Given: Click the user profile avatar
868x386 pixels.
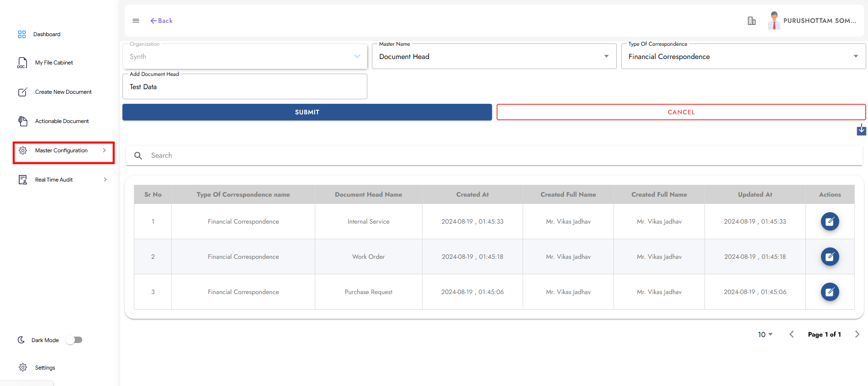Looking at the screenshot, I should click(x=774, y=21).
